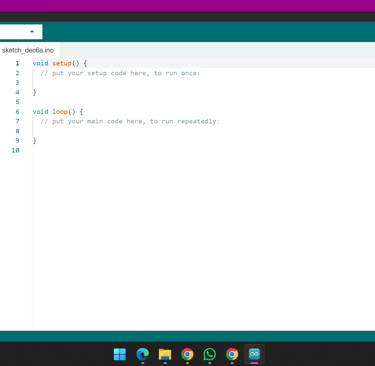
Task: Click the closing brace on line 4
Action: (34, 92)
